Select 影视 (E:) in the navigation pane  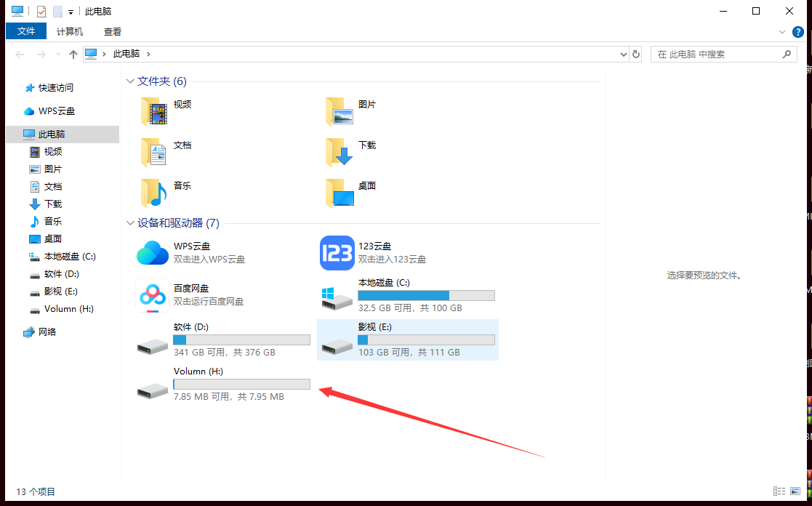(60, 292)
